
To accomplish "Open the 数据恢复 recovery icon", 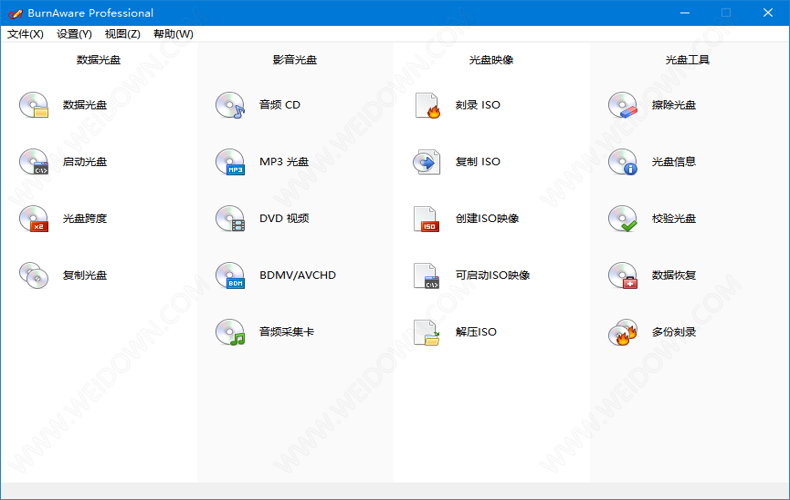I will [623, 275].
